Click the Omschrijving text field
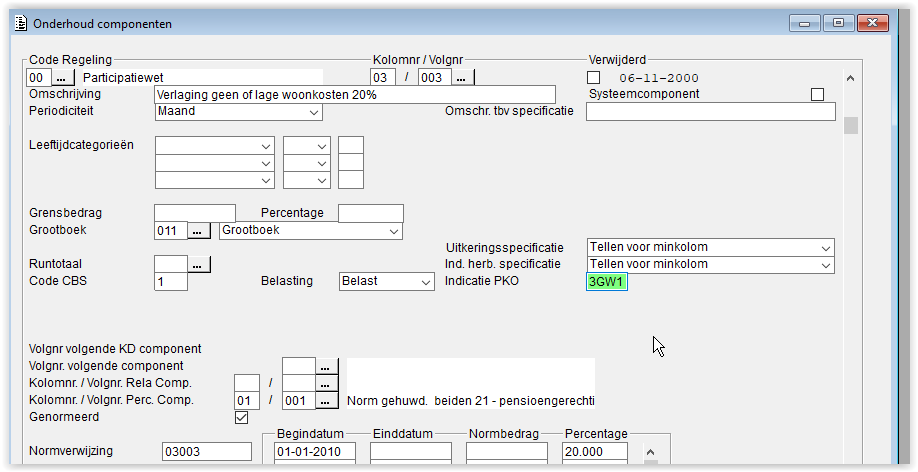918x472 pixels. pyautogui.click(x=355, y=94)
